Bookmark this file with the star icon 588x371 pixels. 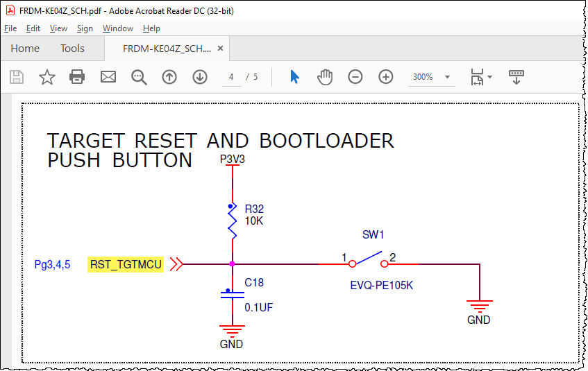tap(47, 77)
